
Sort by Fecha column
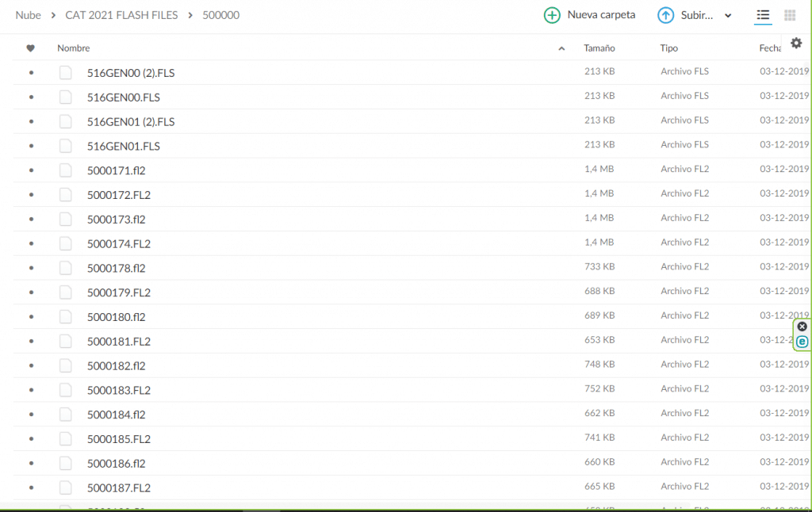770,48
